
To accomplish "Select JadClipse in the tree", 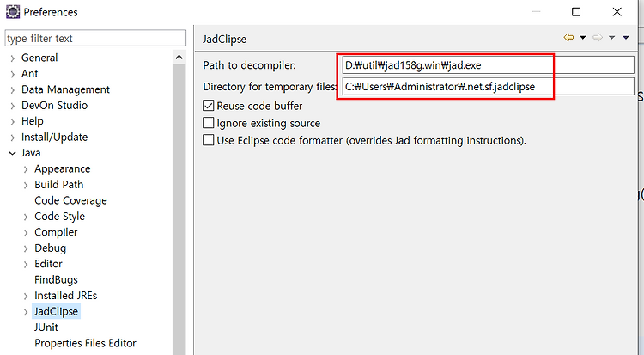I will point(56,311).
